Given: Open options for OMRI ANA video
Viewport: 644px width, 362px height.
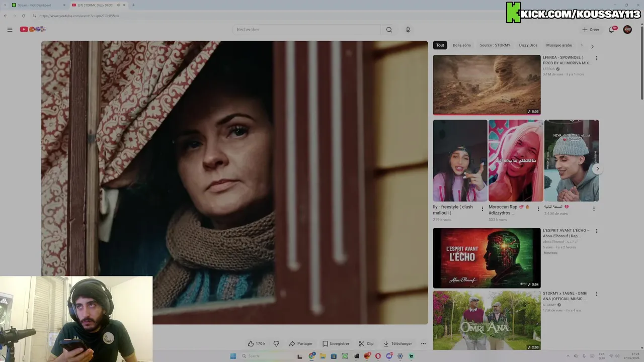Looking at the screenshot, I should [597, 294].
